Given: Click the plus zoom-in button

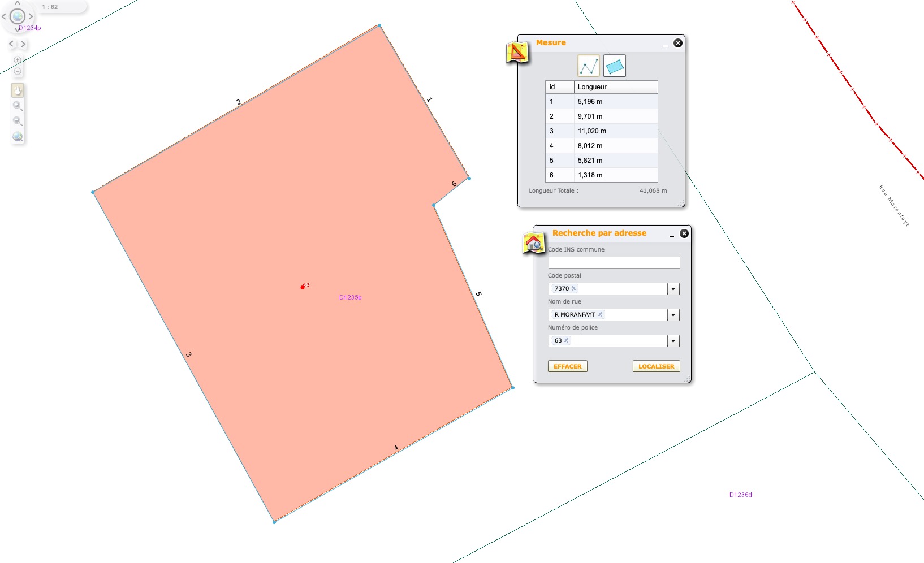Looking at the screenshot, I should tap(18, 60).
